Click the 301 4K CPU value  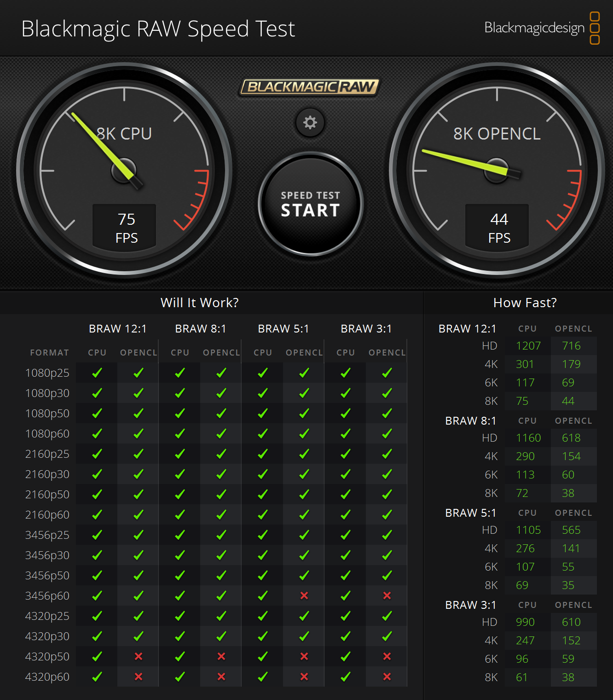click(525, 364)
